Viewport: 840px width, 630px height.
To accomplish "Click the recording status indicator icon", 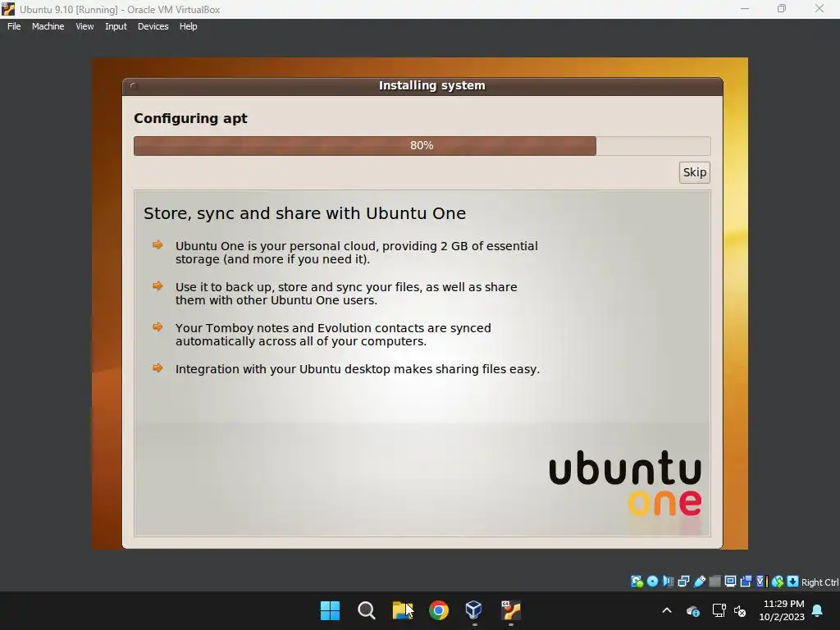I will [746, 582].
